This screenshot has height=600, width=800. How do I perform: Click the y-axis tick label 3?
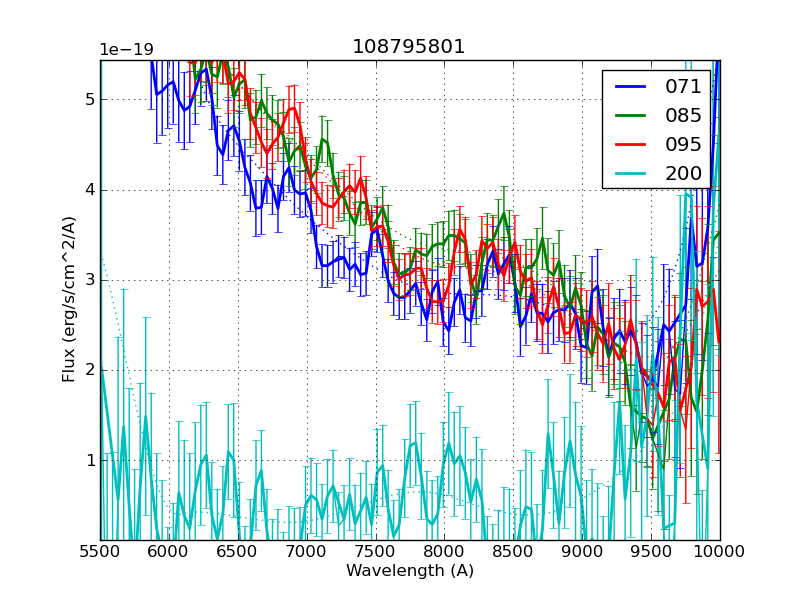point(88,280)
